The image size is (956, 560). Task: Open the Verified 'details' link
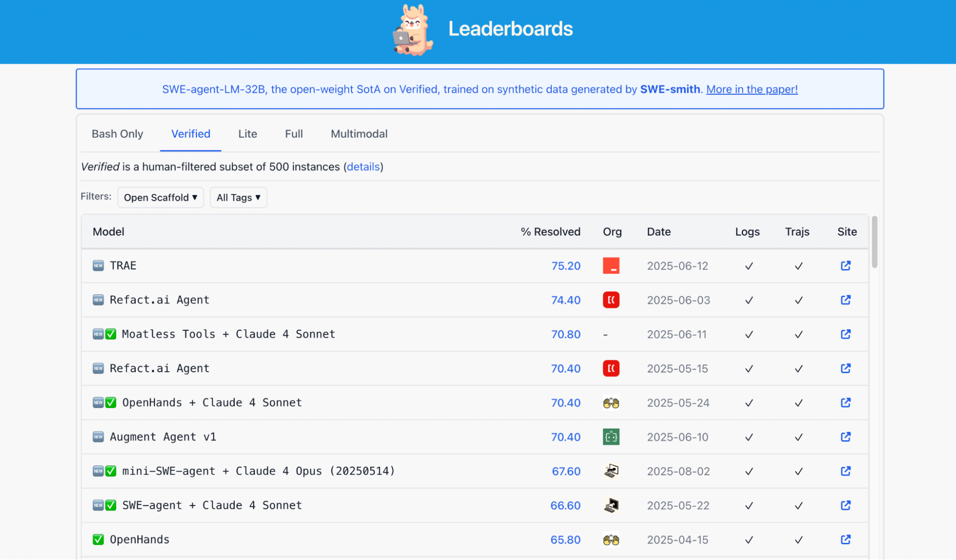[x=363, y=167]
